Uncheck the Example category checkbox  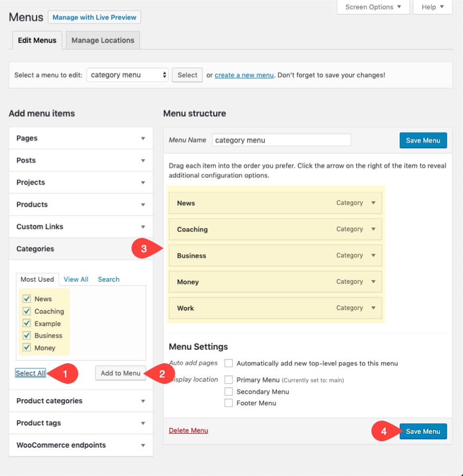pos(27,323)
